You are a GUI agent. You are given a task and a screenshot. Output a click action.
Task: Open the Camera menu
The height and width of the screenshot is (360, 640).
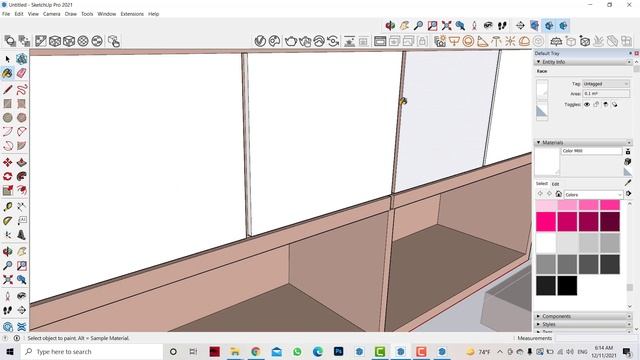point(51,14)
